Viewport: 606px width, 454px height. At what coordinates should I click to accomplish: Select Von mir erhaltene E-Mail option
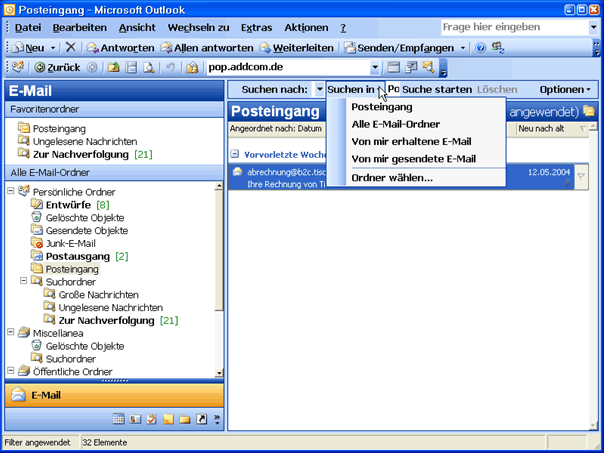[x=416, y=142]
